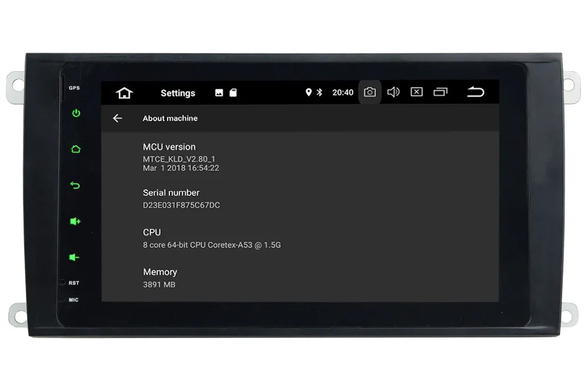Image resolution: width=588 pixels, height=382 pixels.
Task: Increase volume with the bezel volume-up key
Action: pyautogui.click(x=75, y=221)
